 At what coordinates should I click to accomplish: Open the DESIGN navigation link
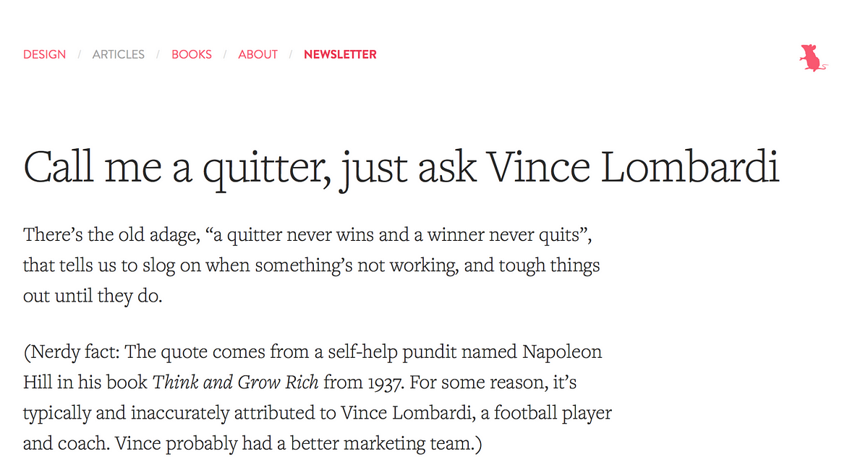coord(44,54)
